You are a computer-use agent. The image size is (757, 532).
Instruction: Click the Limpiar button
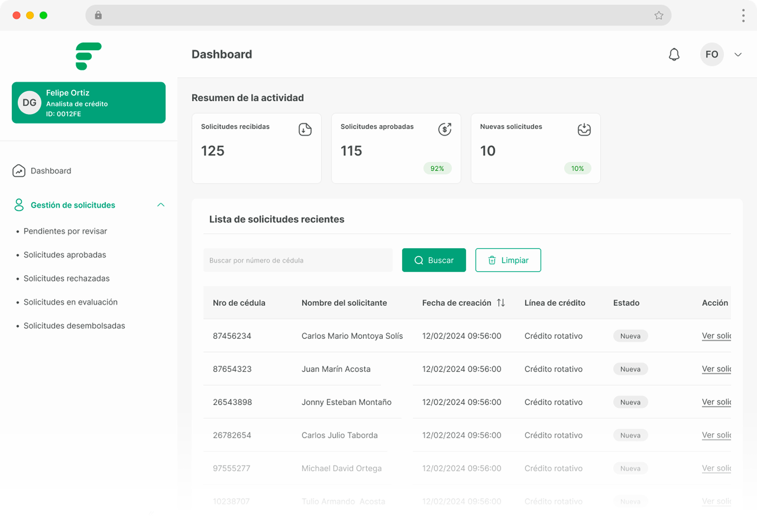click(508, 260)
